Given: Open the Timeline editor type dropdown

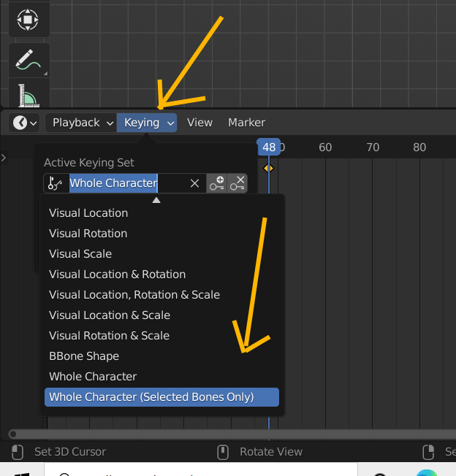Looking at the screenshot, I should (x=24, y=123).
